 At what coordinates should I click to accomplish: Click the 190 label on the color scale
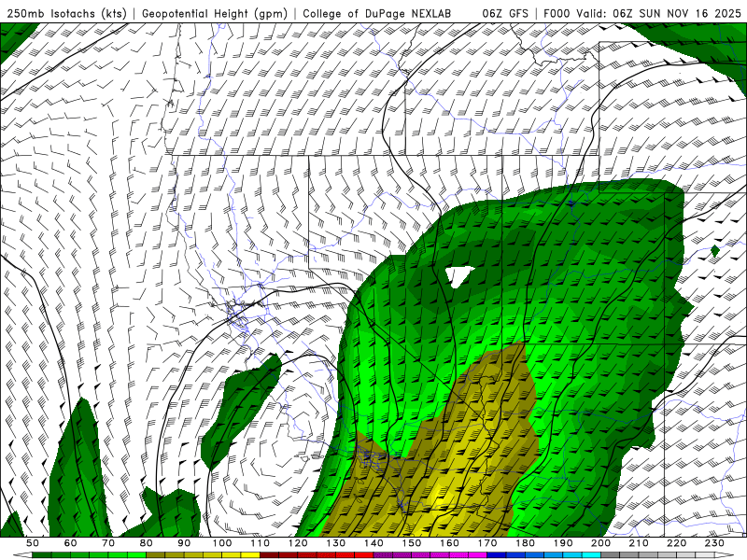point(563,543)
